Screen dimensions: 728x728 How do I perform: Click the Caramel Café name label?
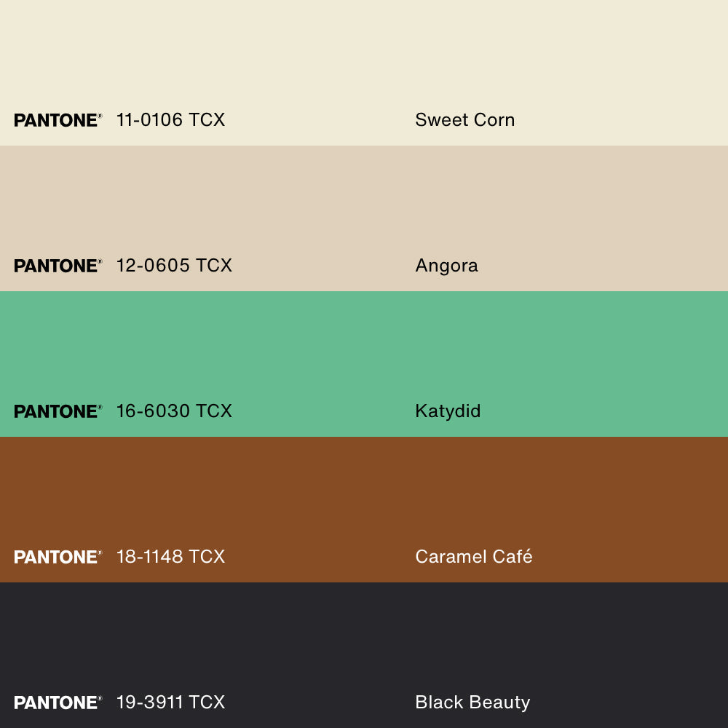tap(474, 556)
